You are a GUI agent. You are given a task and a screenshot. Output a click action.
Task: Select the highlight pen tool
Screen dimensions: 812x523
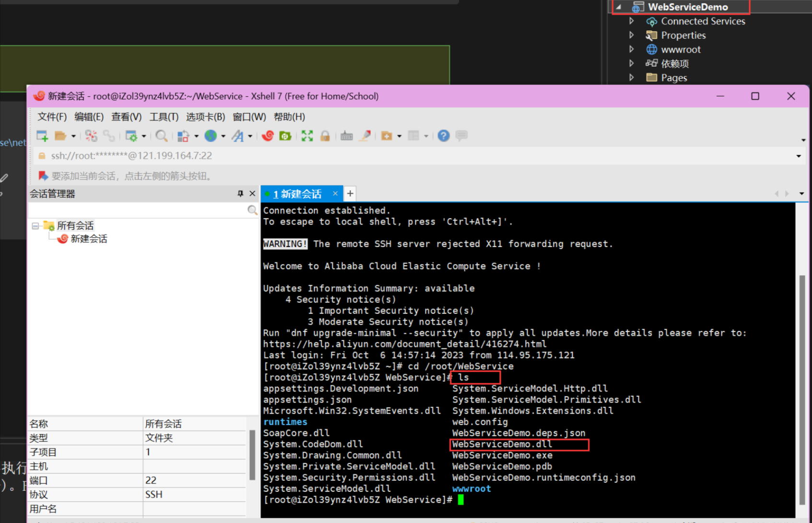pyautogui.click(x=365, y=136)
